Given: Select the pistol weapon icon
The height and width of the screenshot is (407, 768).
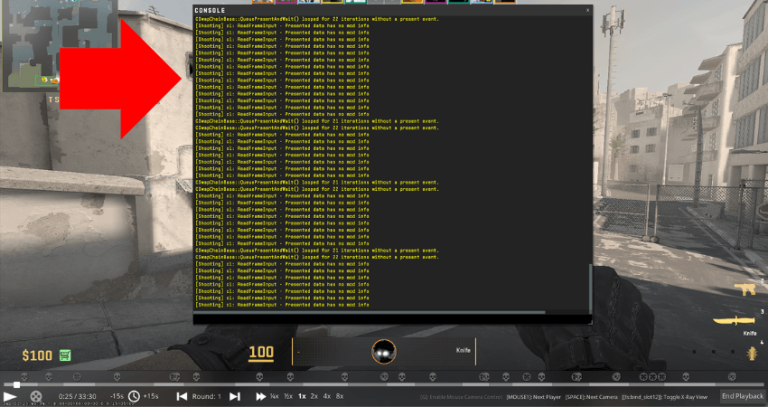Looking at the screenshot, I should click(x=745, y=289).
